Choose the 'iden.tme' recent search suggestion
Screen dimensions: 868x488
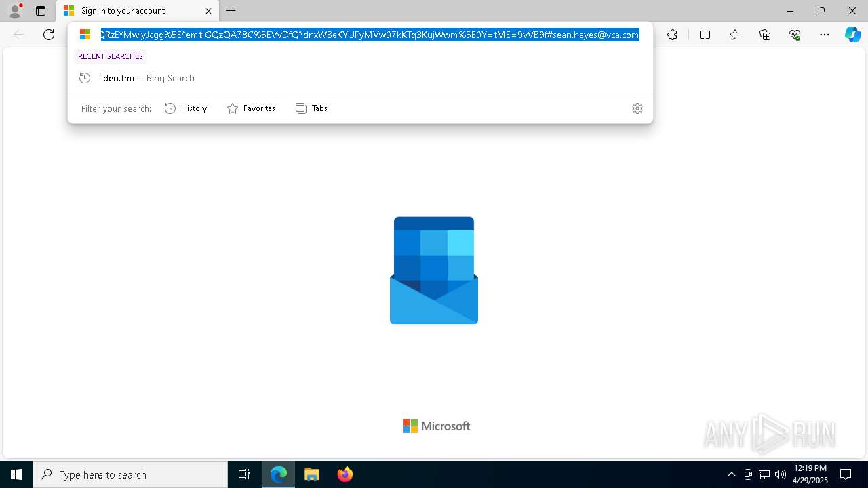[x=360, y=78]
